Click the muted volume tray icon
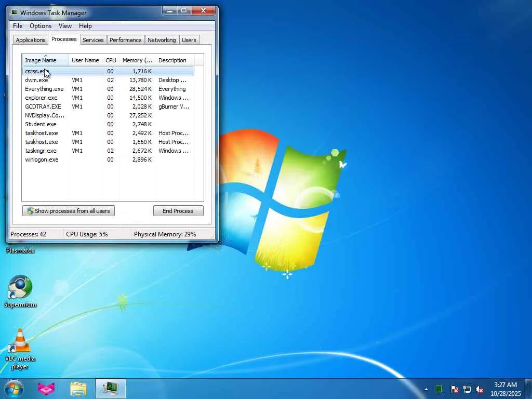Screen dimensions: 532x399 (x=480, y=389)
